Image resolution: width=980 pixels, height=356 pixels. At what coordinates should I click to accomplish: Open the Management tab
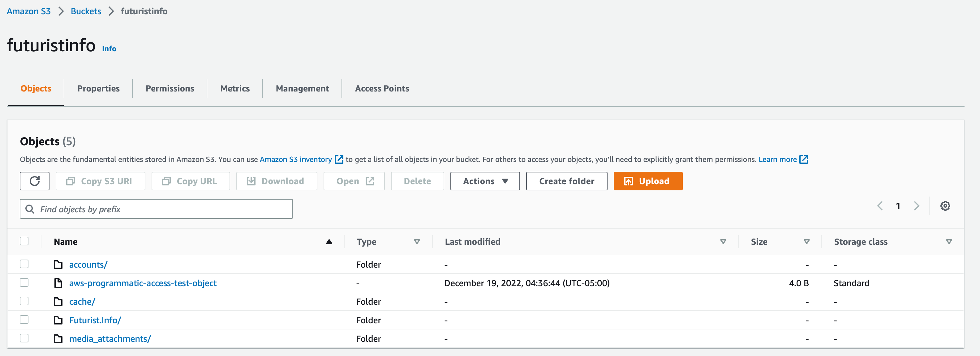tap(302, 88)
